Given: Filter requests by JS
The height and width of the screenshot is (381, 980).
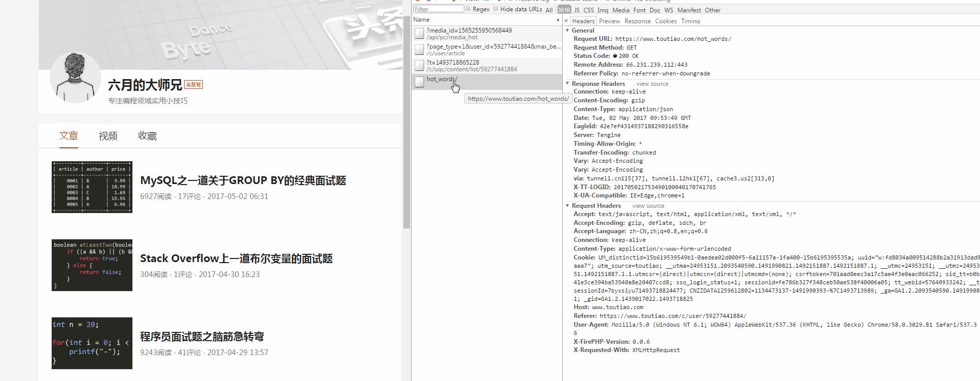Looking at the screenshot, I should 577,10.
